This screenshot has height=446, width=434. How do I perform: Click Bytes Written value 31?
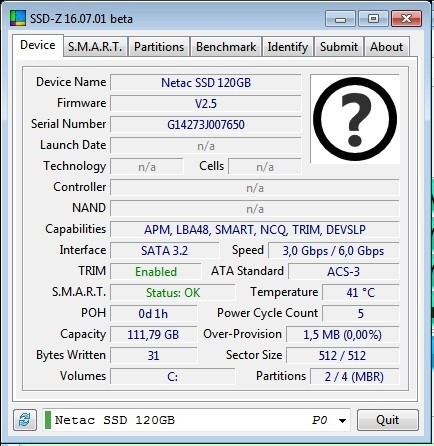tap(154, 356)
